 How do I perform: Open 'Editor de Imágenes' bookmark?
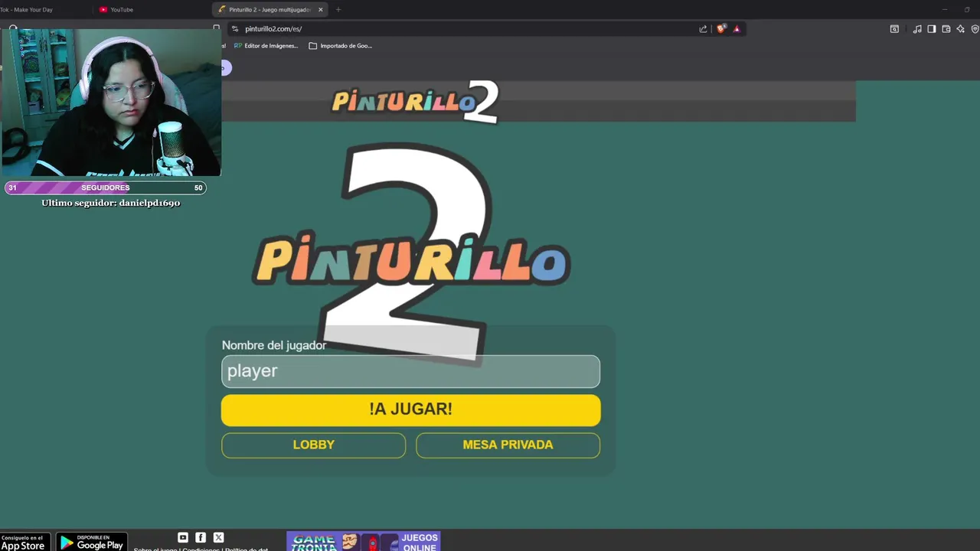click(x=266, y=46)
